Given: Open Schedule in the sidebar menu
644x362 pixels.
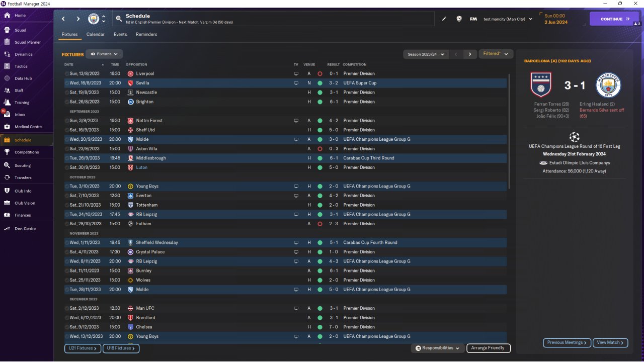Looking at the screenshot, I should pos(27,140).
